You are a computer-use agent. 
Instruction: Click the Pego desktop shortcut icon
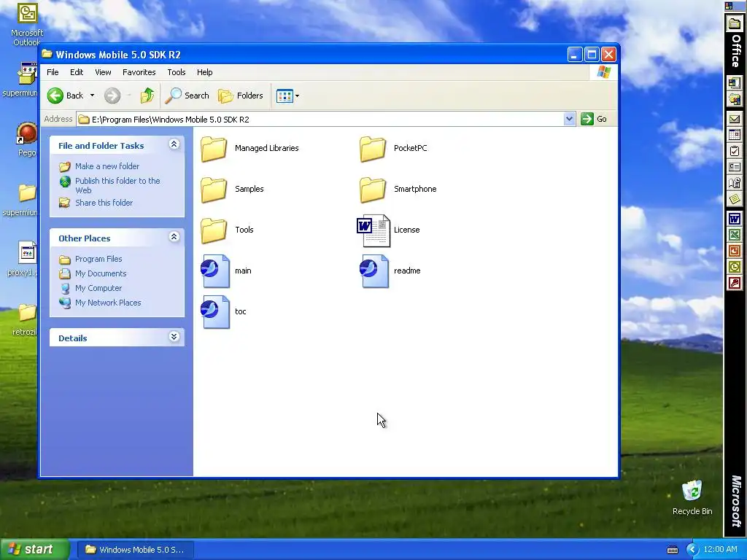[x=27, y=133]
